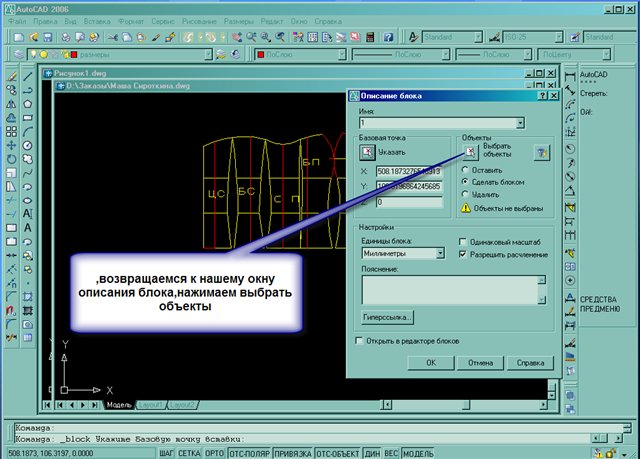Image resolution: width=640 pixels, height=459 pixels.
Task: Select the 'Оставить' radio option
Action: (x=465, y=170)
